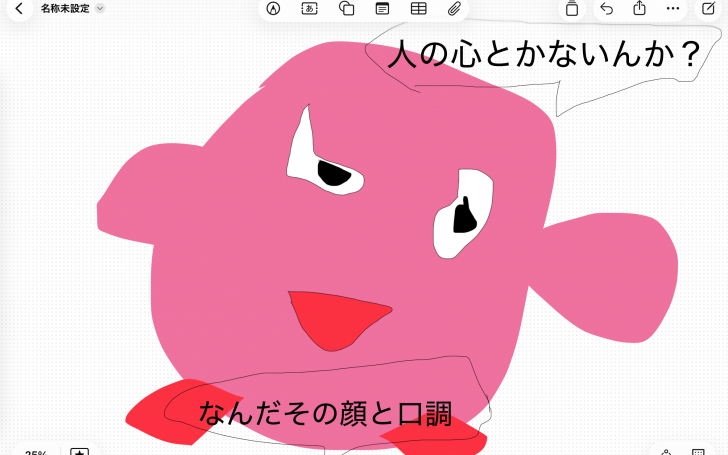The height and width of the screenshot is (455, 728).
Task: Select the text 人の心とかないんか？
Action: 544,54
